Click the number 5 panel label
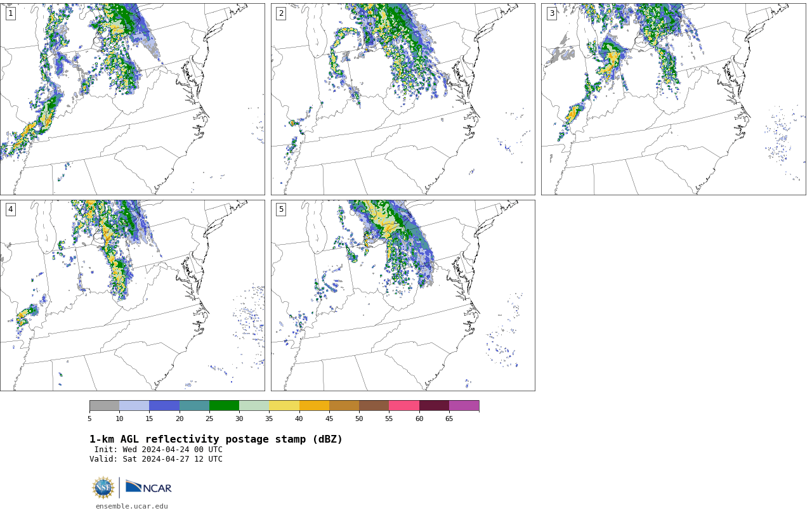812x513 pixels. (281, 209)
